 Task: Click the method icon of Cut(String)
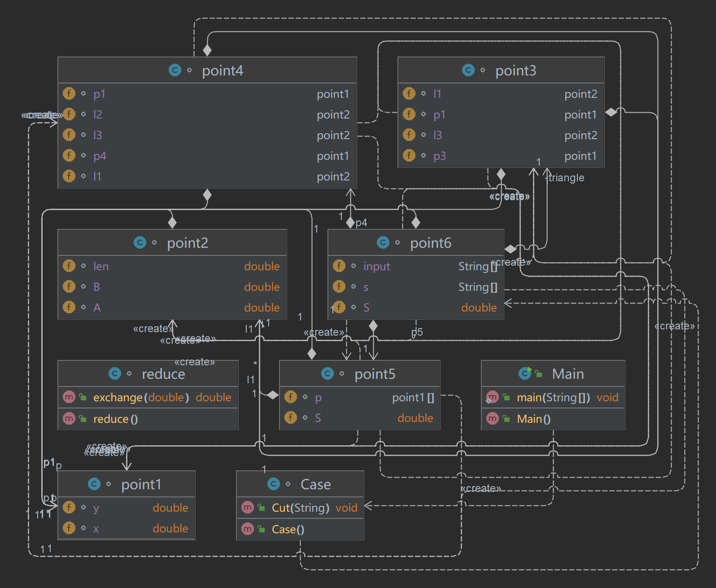[248, 507]
